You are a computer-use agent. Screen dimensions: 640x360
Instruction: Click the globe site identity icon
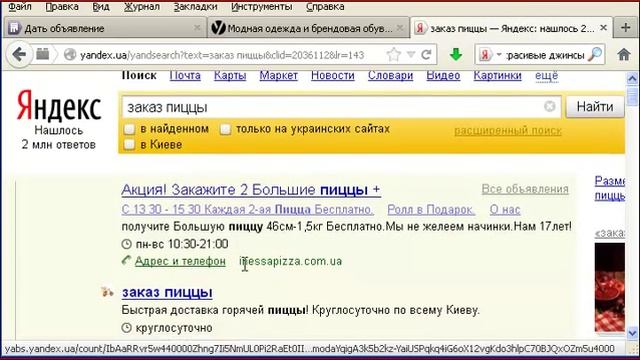[70, 55]
